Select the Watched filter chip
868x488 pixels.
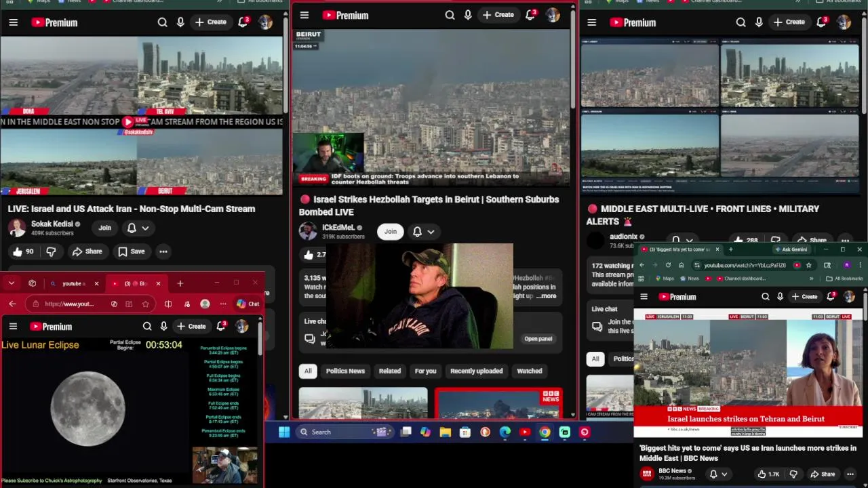[530, 371]
